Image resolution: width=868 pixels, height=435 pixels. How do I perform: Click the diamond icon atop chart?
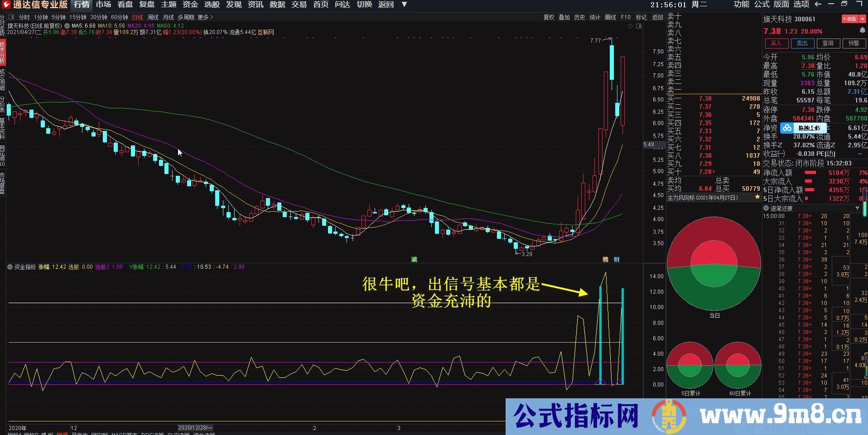click(630, 26)
